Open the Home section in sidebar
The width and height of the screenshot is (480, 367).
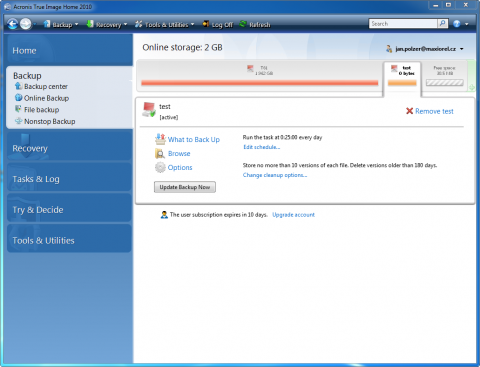(69, 50)
